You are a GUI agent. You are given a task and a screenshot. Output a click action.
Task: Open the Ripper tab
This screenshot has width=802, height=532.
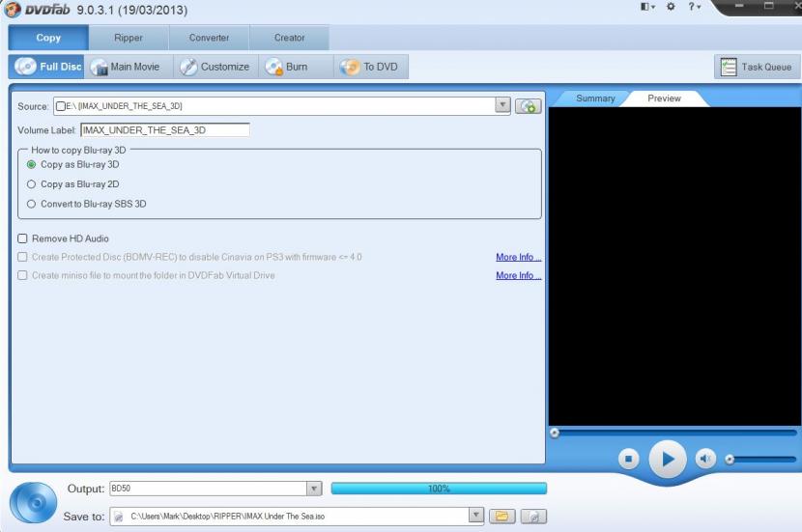pyautogui.click(x=129, y=38)
